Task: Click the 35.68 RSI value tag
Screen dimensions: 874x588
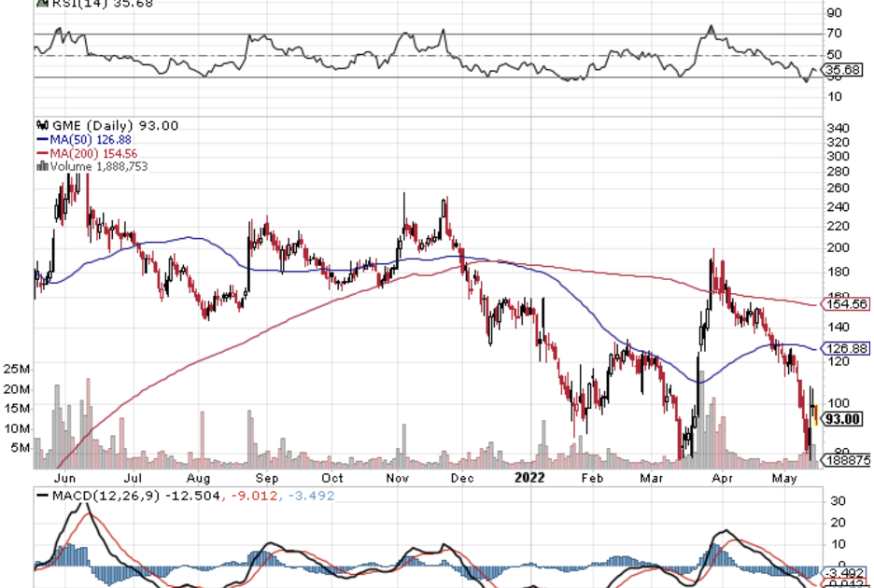Action: point(843,70)
